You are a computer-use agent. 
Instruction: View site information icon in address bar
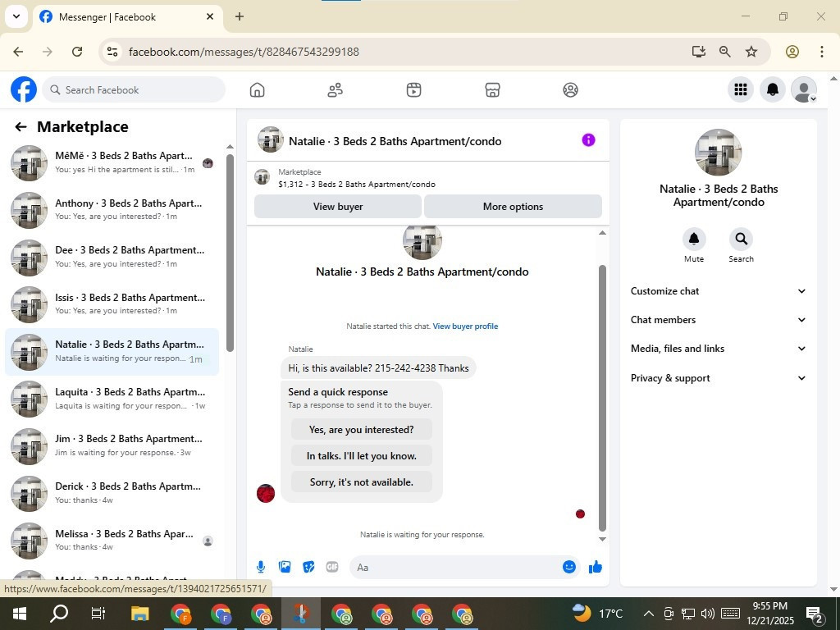[x=112, y=52]
